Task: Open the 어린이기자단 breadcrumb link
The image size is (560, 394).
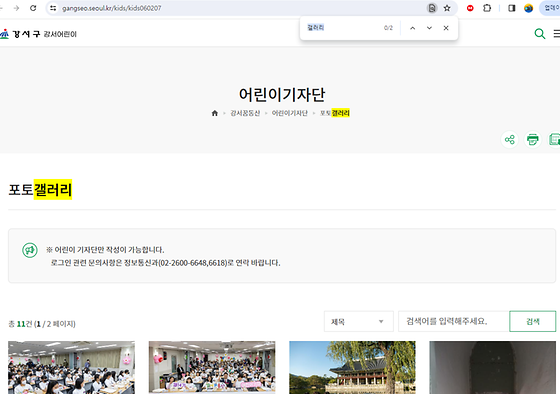Action: click(x=290, y=113)
